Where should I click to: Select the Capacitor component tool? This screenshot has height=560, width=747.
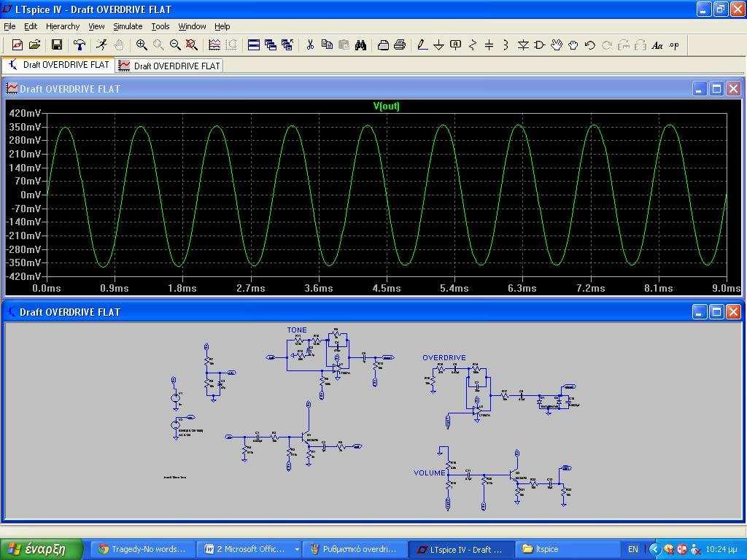pyautogui.click(x=489, y=45)
